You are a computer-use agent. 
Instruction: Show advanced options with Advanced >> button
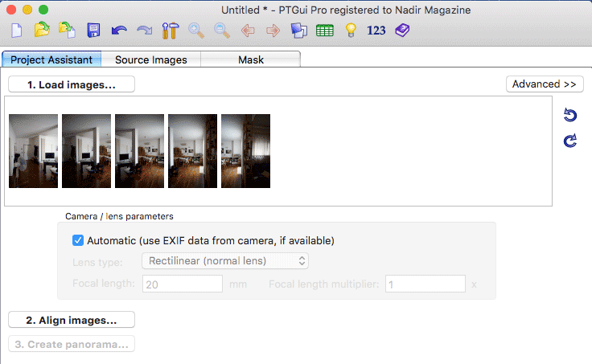click(545, 84)
